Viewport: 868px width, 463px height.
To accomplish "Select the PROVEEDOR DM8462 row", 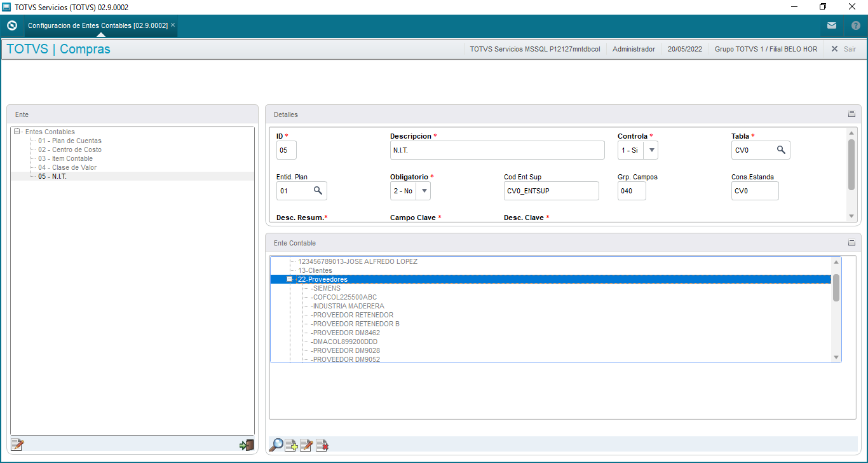I will (346, 333).
